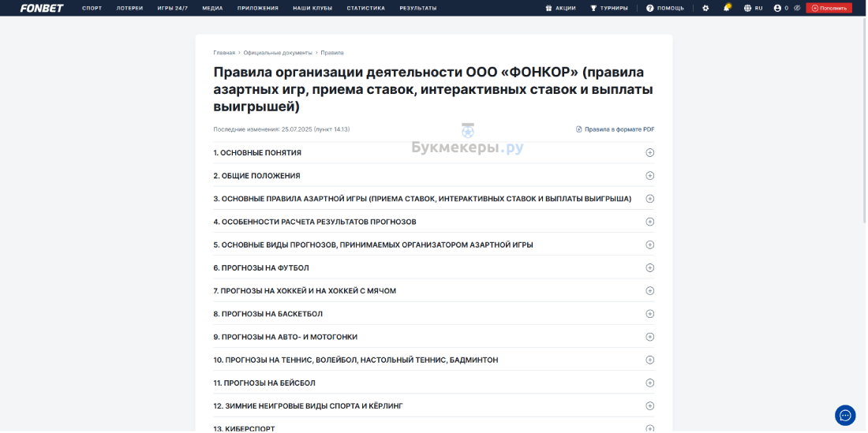Image resolution: width=868 pixels, height=433 pixels.
Task: Click the globe RU language selector
Action: click(754, 9)
